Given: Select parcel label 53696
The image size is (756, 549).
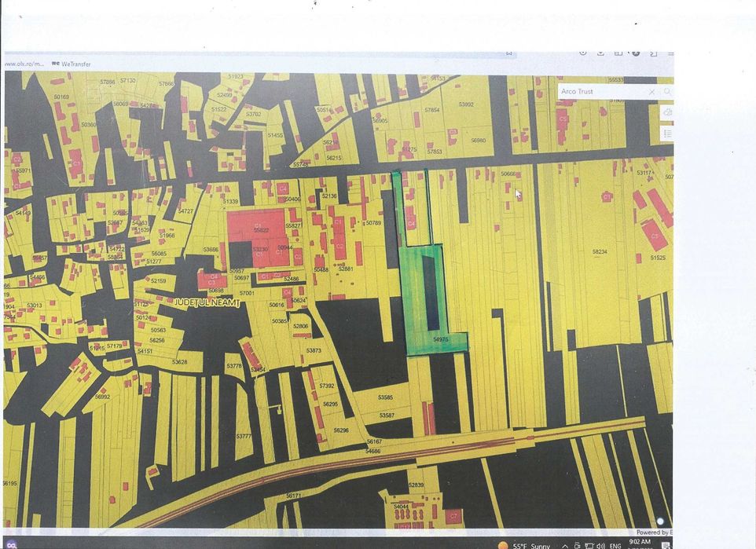Looking at the screenshot, I should click(x=211, y=250).
